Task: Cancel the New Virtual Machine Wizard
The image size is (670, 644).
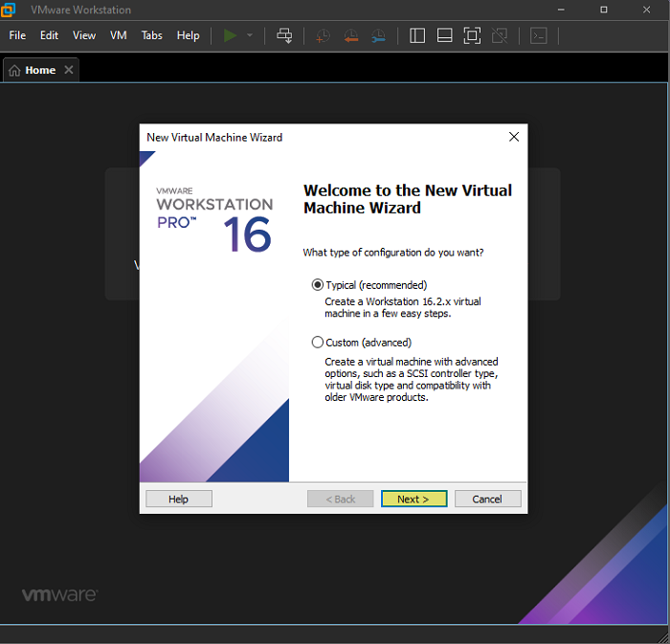Action: 487,499
